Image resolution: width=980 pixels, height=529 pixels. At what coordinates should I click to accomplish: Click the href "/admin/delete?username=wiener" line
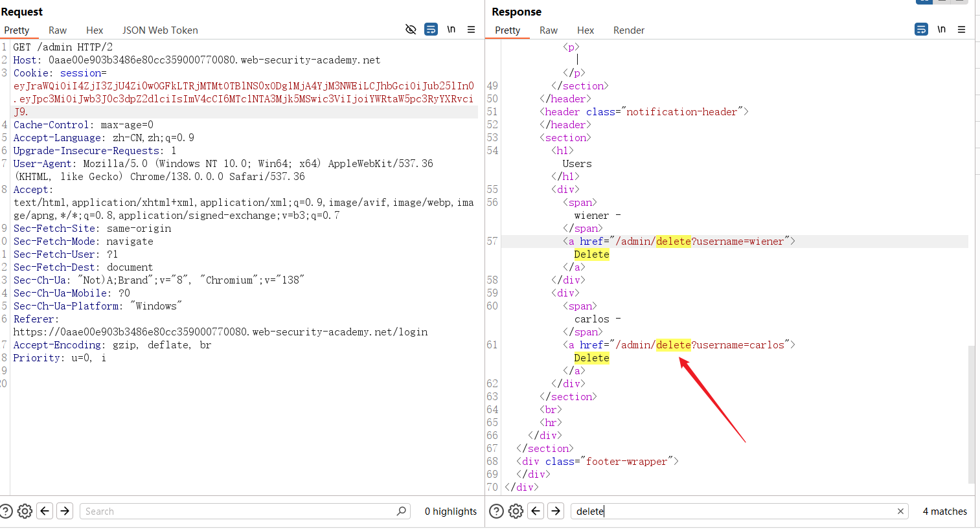(679, 242)
